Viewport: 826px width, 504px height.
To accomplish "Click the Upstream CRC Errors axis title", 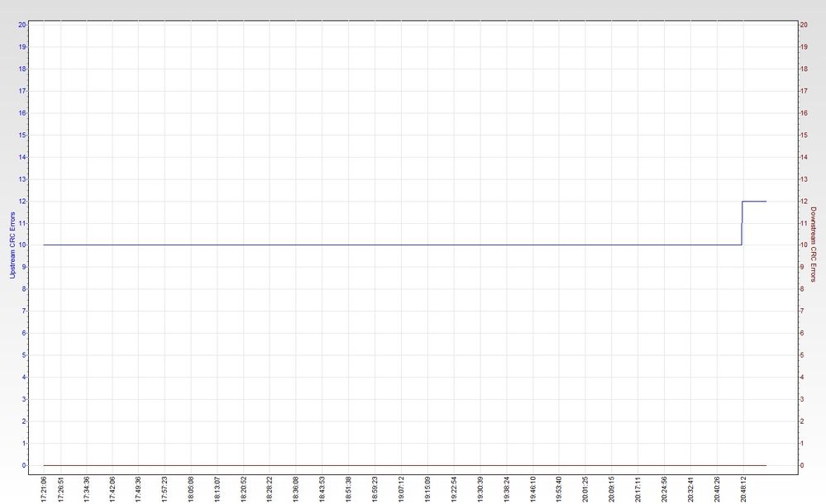I will click(x=12, y=245).
